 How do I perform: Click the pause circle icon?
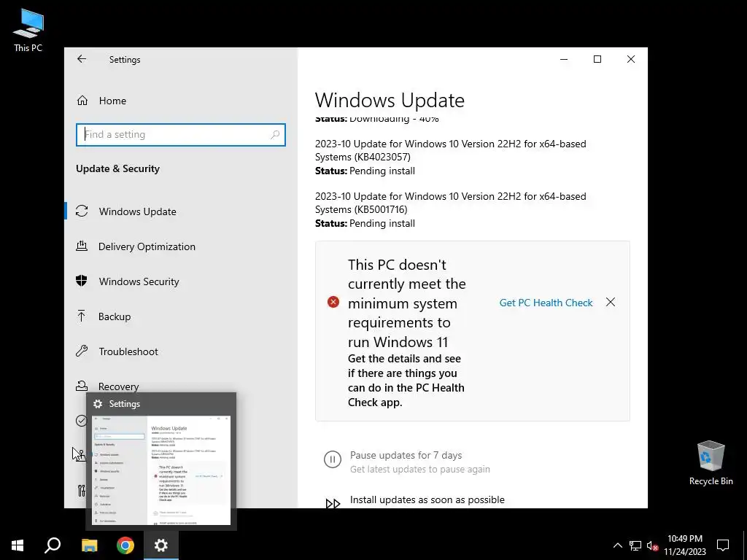(x=333, y=459)
